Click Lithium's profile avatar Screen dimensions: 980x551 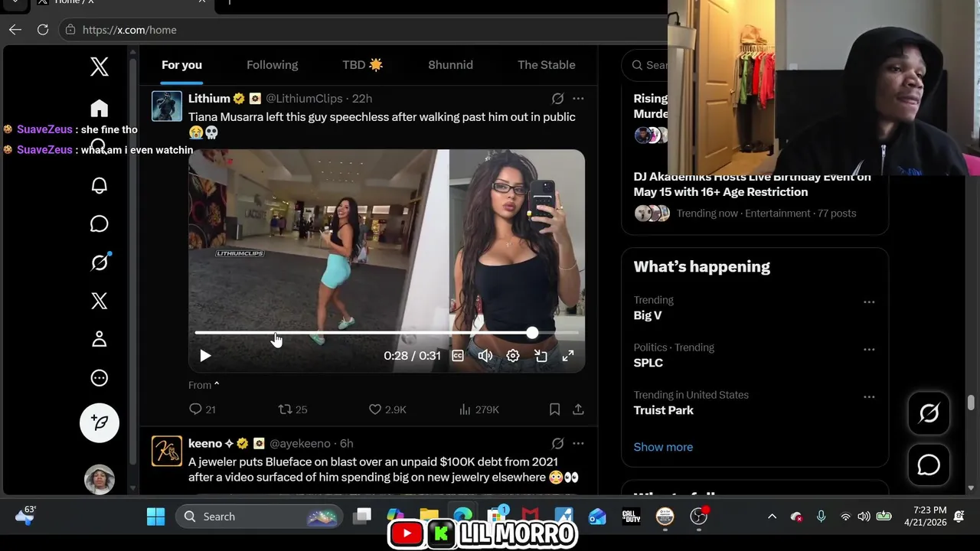coord(167,106)
